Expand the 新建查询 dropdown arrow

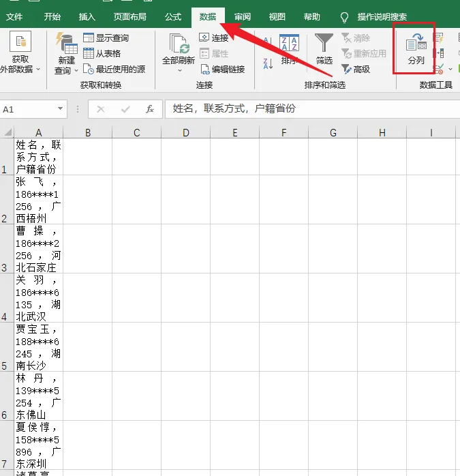pyautogui.click(x=76, y=70)
